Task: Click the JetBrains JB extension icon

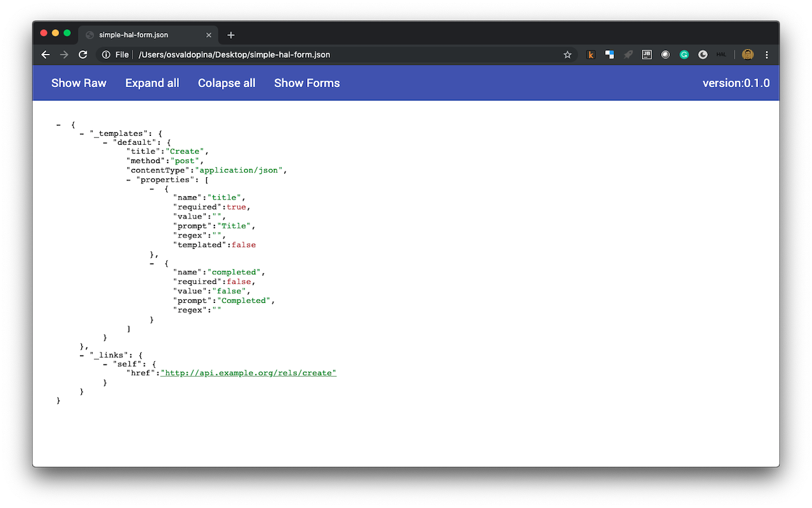Action: (x=647, y=55)
